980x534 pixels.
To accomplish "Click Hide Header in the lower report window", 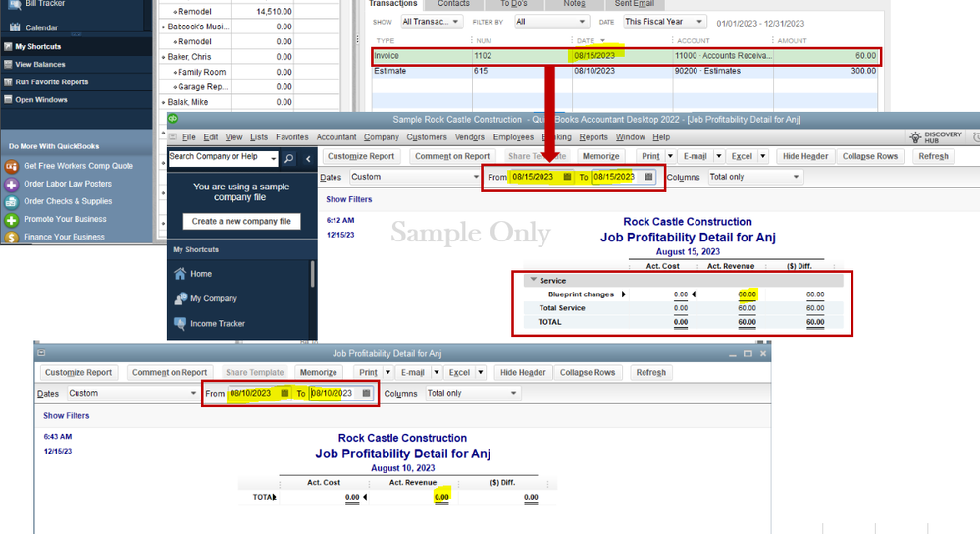I will tap(523, 372).
